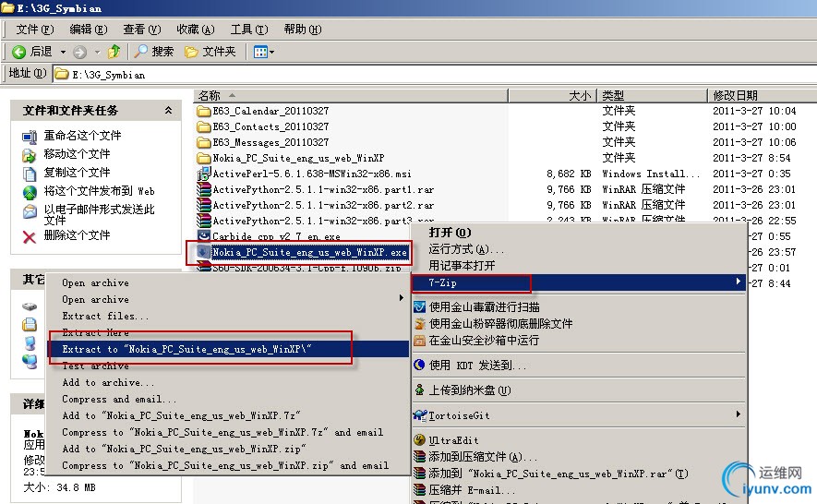Go up one folder level icon
This screenshot has height=504, width=817.
[114, 51]
